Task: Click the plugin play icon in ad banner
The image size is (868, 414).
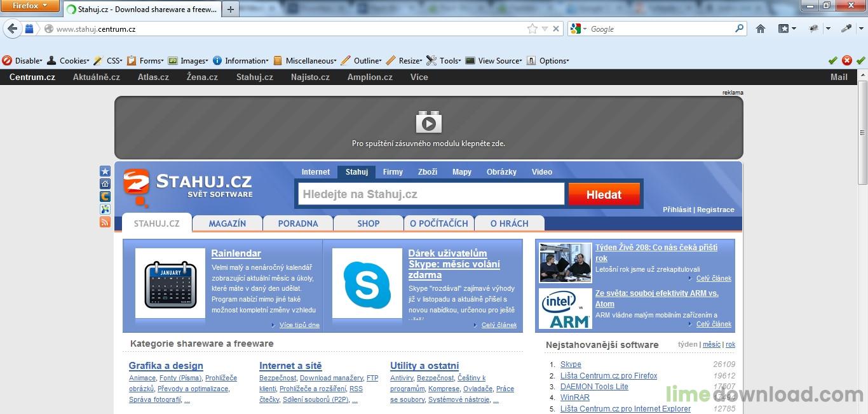Action: tap(428, 122)
